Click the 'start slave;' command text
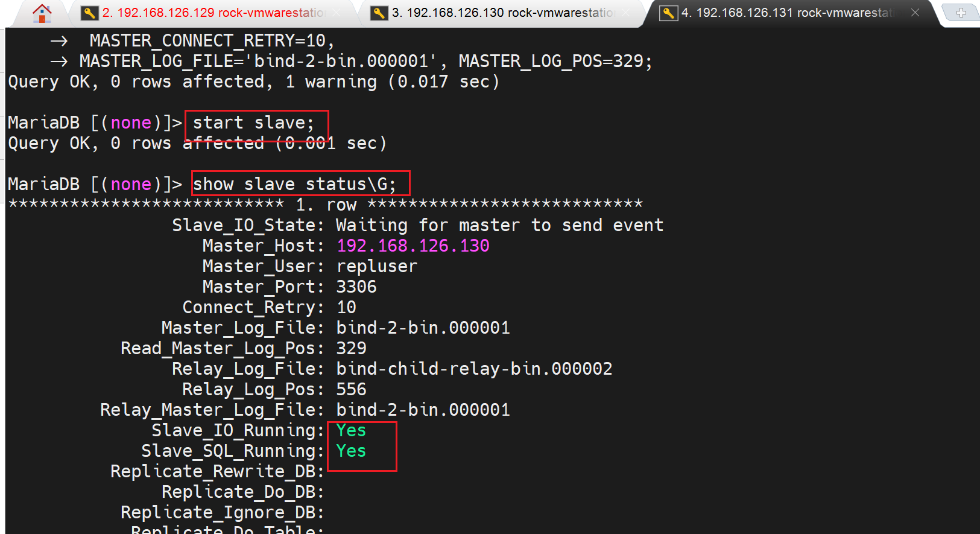Screen dimensions: 980x534 coord(253,123)
